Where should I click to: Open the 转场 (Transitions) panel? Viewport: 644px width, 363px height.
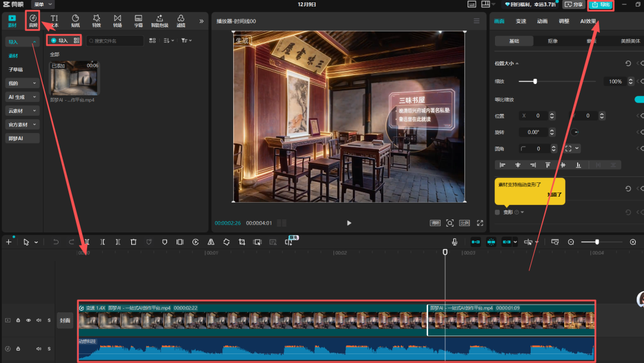pyautogui.click(x=117, y=21)
